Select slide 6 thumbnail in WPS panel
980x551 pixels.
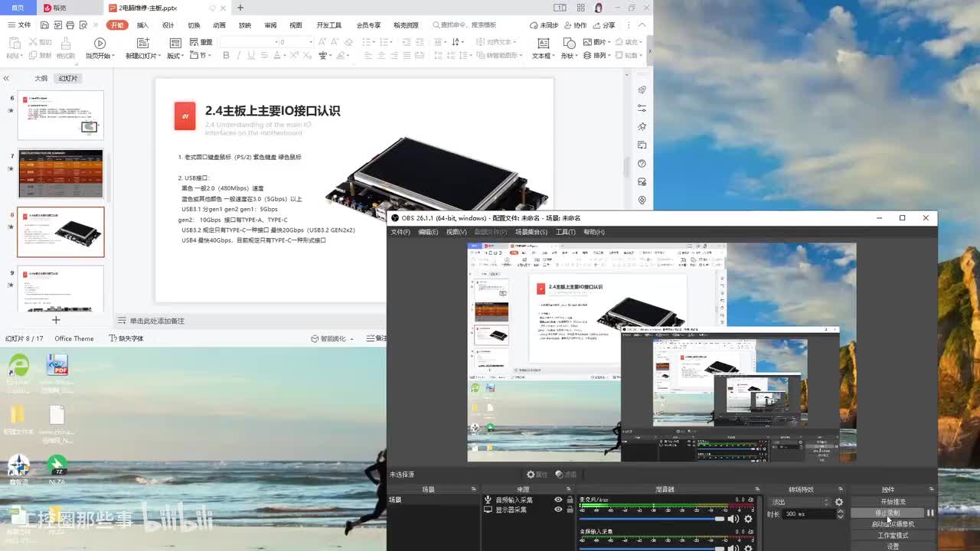60,115
